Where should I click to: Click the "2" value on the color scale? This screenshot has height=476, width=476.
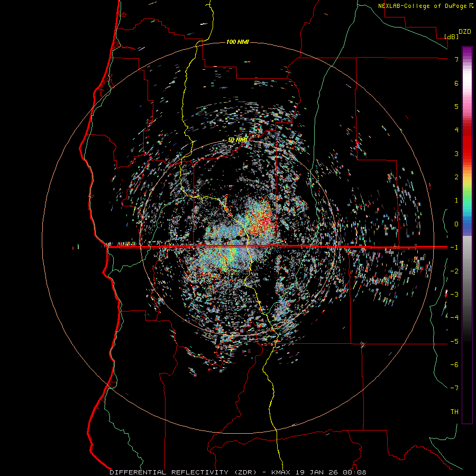(456, 177)
